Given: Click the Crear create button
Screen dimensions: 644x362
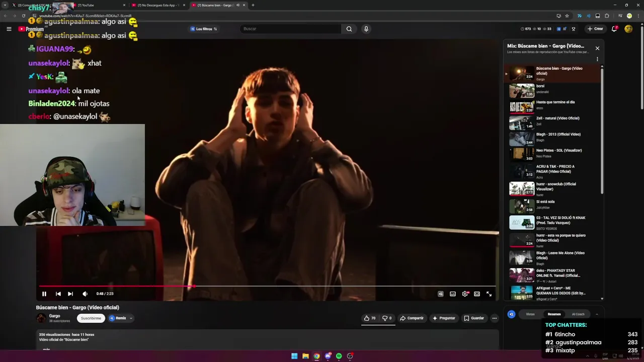Looking at the screenshot, I should pyautogui.click(x=595, y=29).
